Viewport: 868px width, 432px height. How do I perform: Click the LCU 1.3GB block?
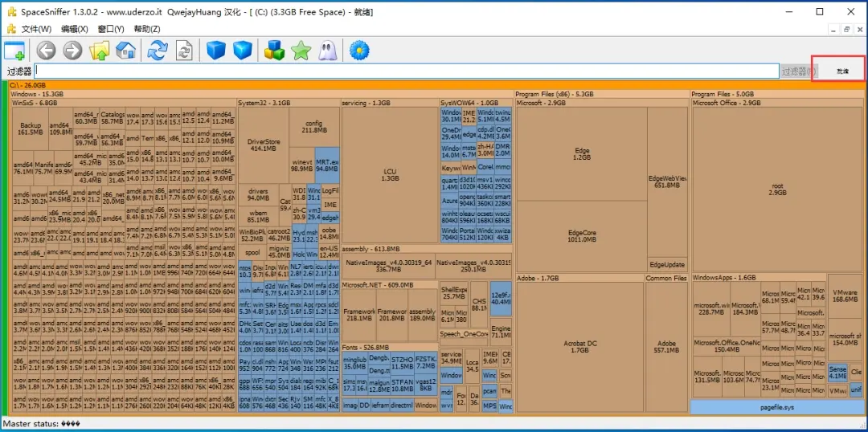tap(391, 175)
